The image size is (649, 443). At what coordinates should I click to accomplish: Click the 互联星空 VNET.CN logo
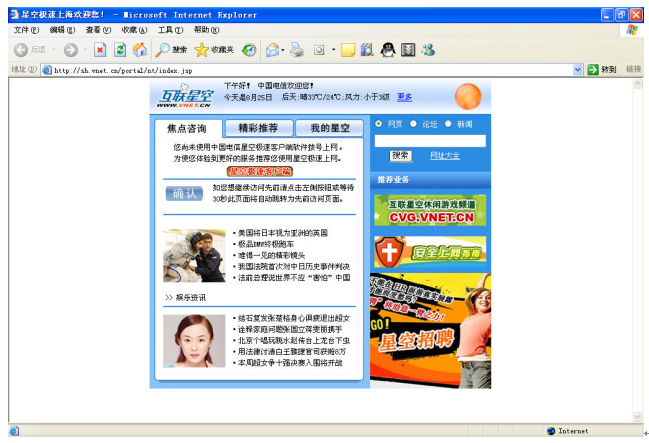coord(185,96)
